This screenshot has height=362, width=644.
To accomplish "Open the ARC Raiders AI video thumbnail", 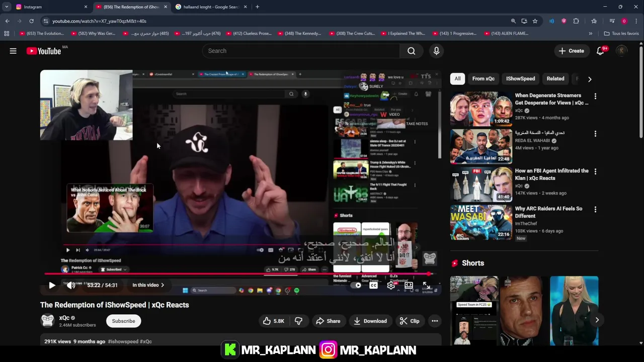I will (x=481, y=222).
